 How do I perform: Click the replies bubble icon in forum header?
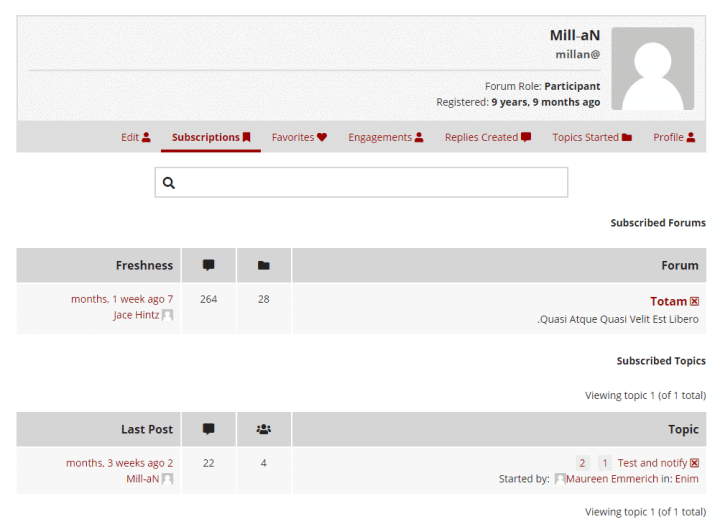(x=208, y=265)
